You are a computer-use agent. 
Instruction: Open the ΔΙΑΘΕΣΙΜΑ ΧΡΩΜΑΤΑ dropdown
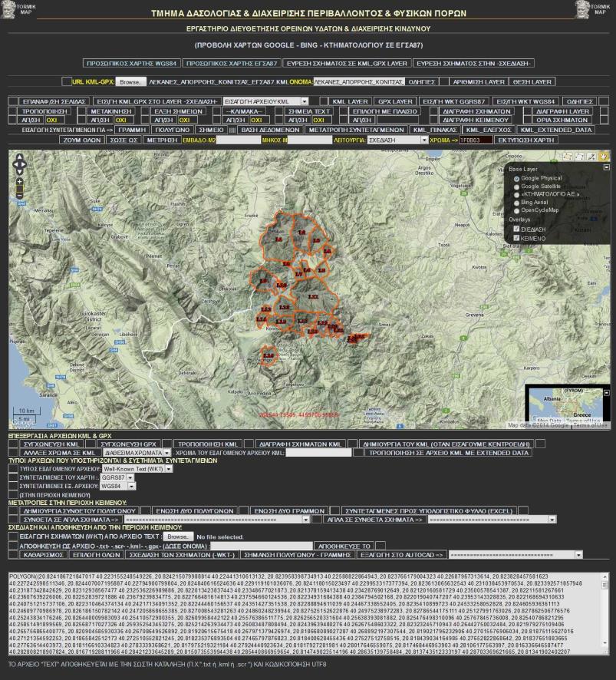[138, 452]
